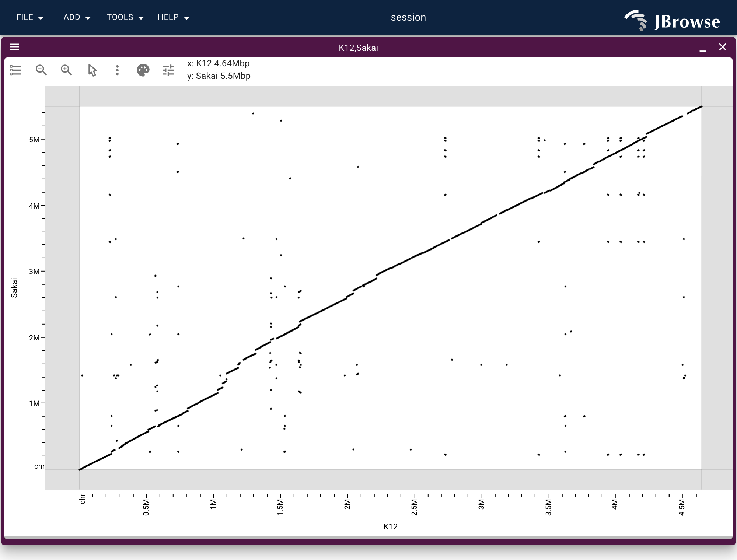Viewport: 737px width, 560px height.
Task: Expand the HELP dropdown arrow
Action: [x=186, y=18]
